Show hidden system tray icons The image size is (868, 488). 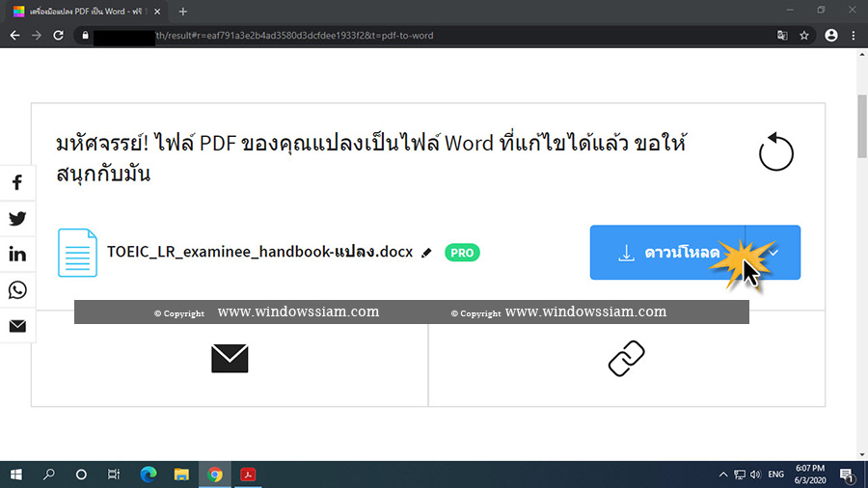[723, 474]
